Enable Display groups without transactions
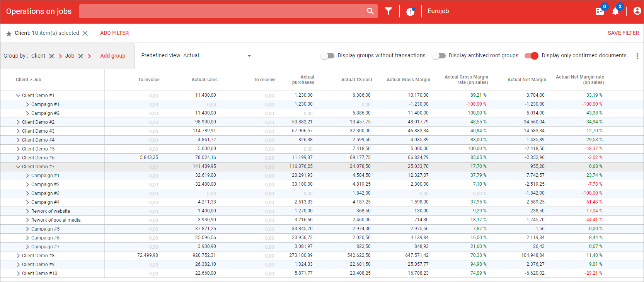Image resolution: width=644 pixels, height=282 pixels. [327, 56]
